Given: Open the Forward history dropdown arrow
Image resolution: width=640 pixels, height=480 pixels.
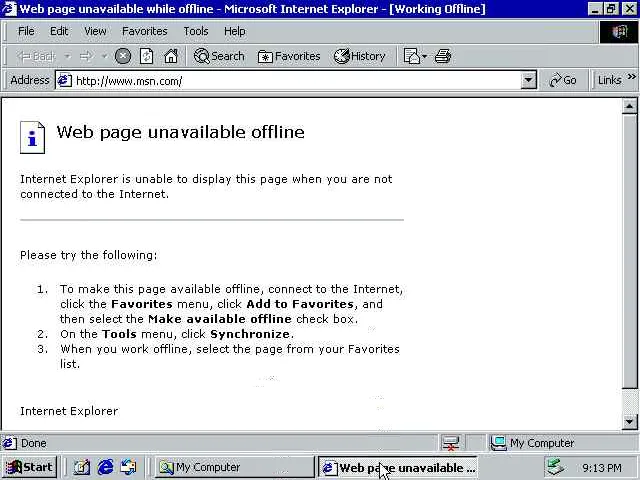Looking at the screenshot, I should 104,56.
